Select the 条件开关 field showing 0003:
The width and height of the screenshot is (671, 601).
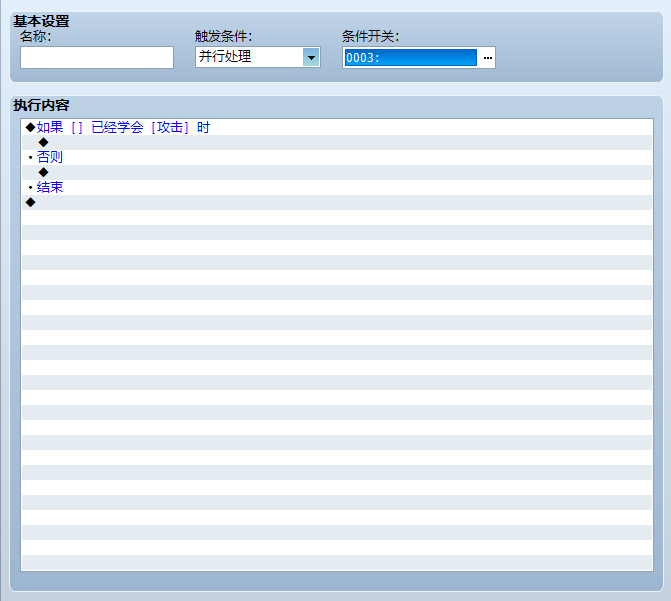pyautogui.click(x=411, y=57)
